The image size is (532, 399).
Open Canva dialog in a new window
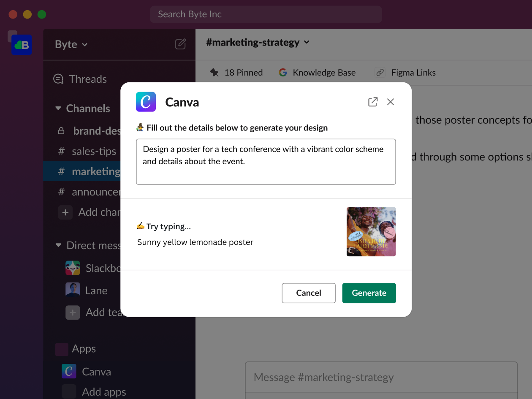[373, 102]
